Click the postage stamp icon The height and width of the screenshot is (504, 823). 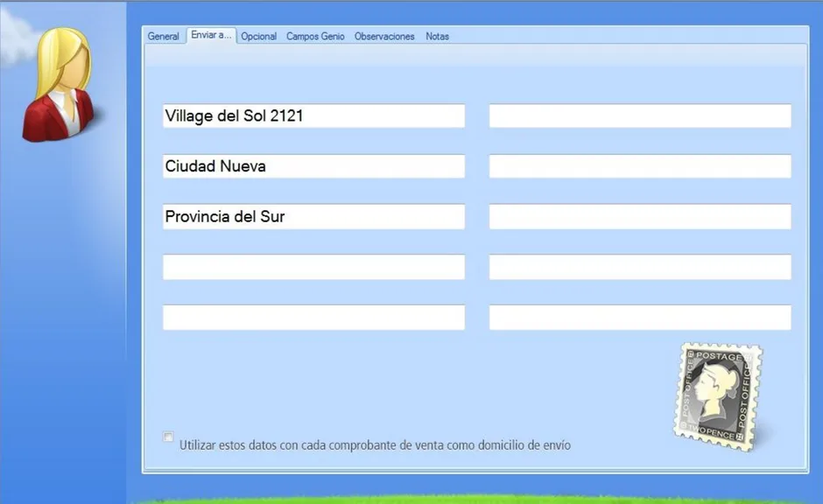tap(718, 396)
